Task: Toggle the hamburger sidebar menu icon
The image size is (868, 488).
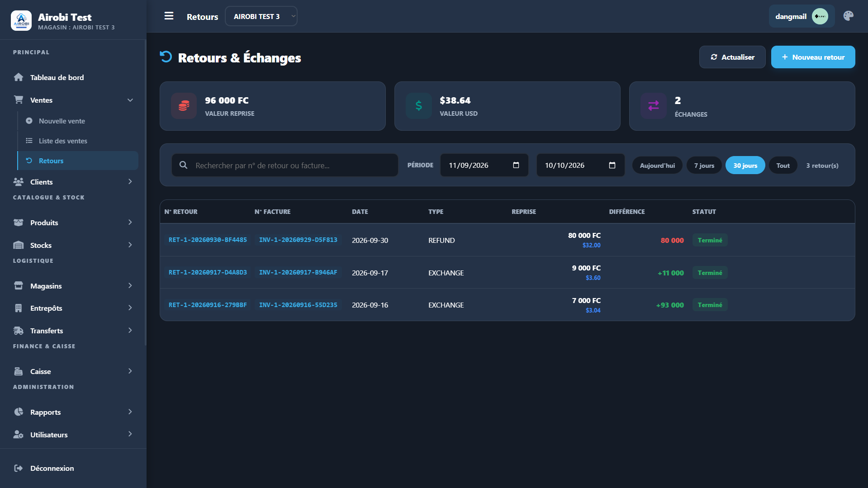Action: point(169,16)
